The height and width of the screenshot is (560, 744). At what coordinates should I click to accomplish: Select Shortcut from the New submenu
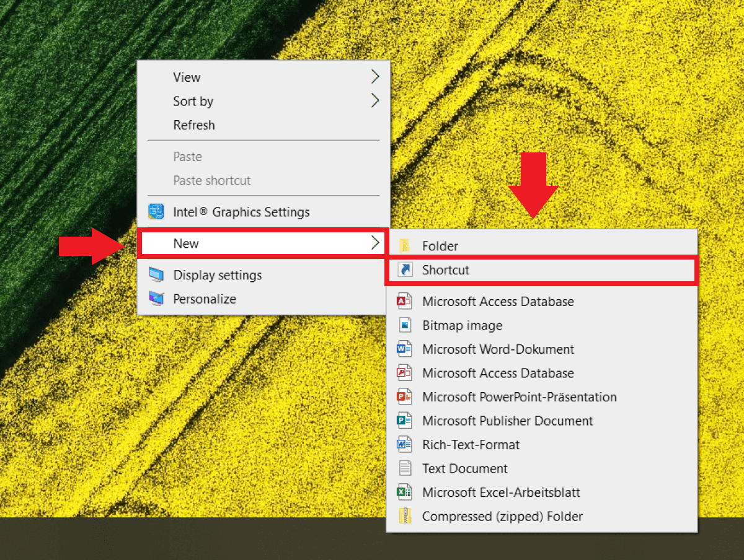pyautogui.click(x=445, y=269)
